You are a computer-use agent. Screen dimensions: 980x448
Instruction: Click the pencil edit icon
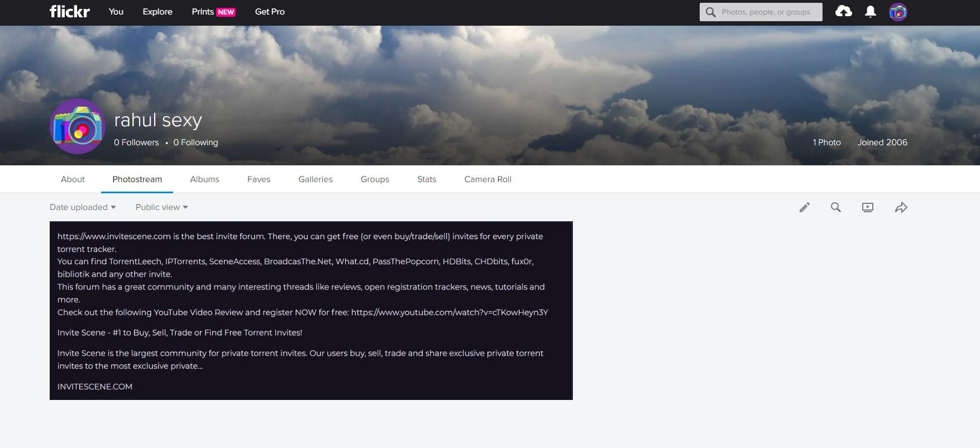(804, 207)
